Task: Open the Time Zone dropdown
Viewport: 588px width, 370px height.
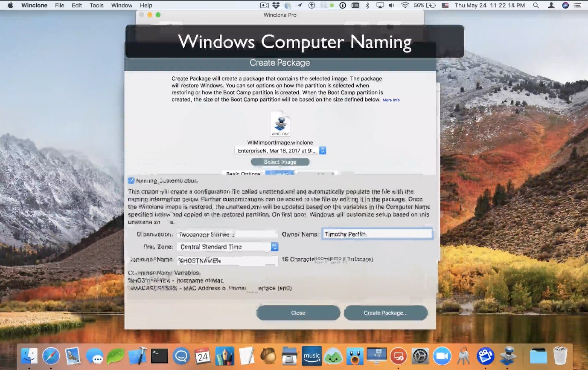Action: click(x=228, y=247)
